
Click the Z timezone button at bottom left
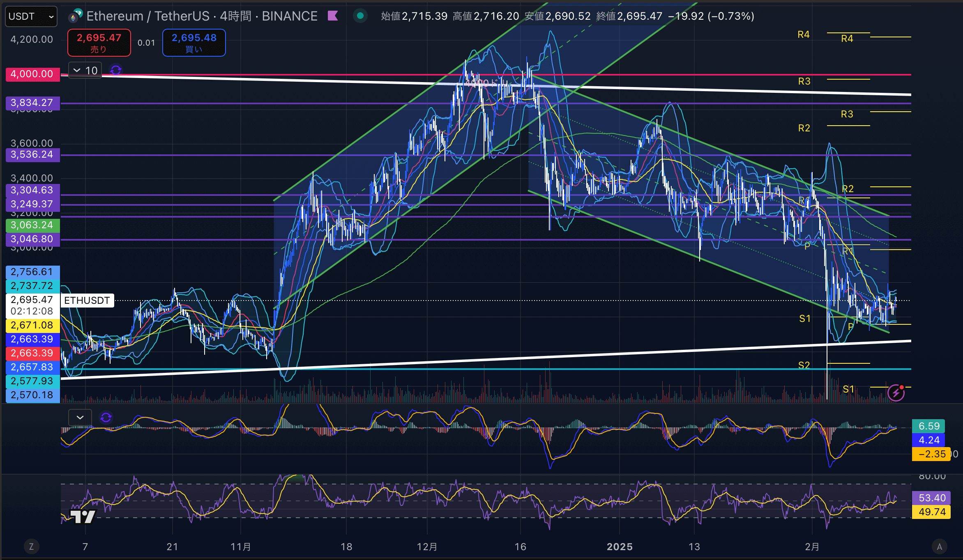point(31,546)
